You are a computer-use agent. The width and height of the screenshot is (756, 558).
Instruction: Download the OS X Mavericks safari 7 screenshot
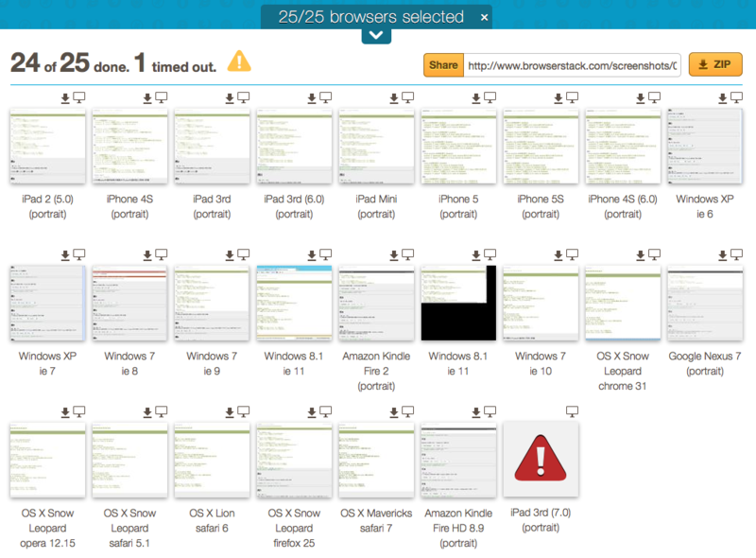[x=394, y=412]
